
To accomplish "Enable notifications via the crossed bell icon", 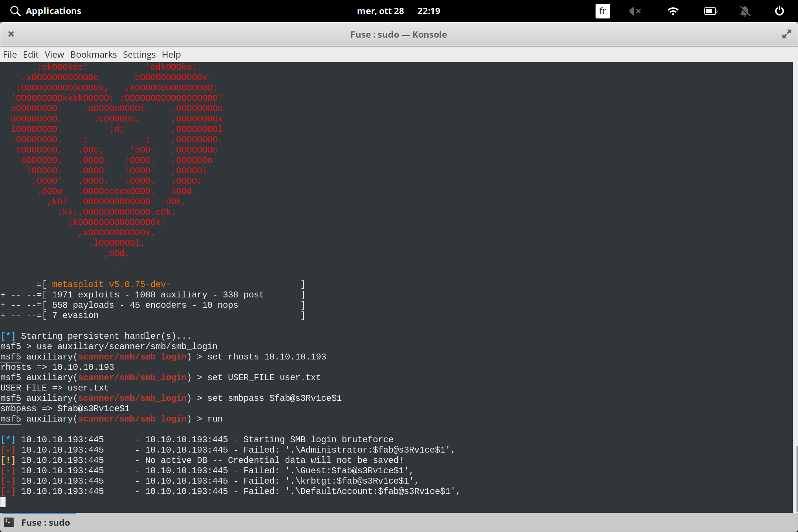I will 745,11.
